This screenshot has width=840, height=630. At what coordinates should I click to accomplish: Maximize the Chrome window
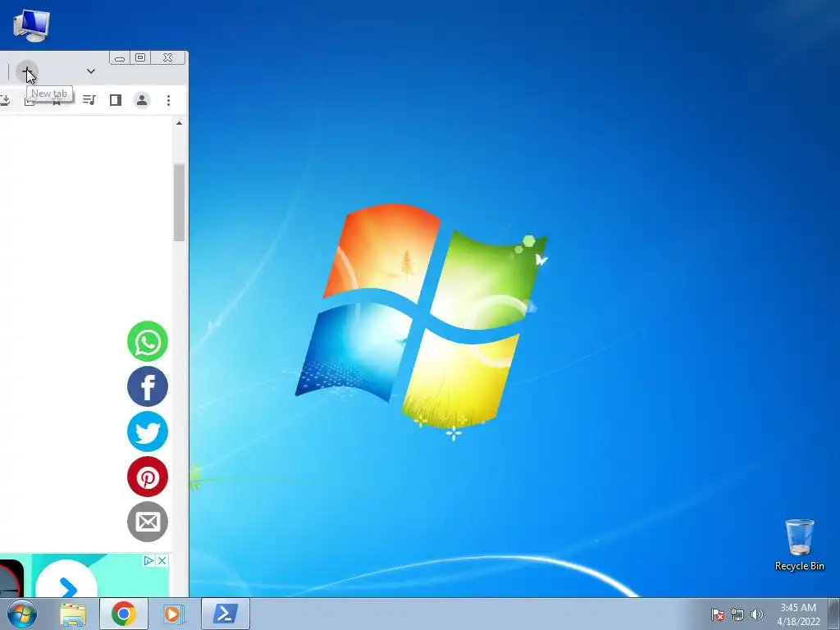coord(140,57)
